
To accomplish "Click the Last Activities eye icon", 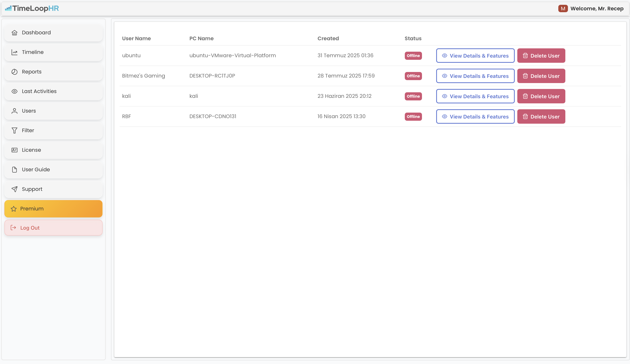I will point(14,91).
